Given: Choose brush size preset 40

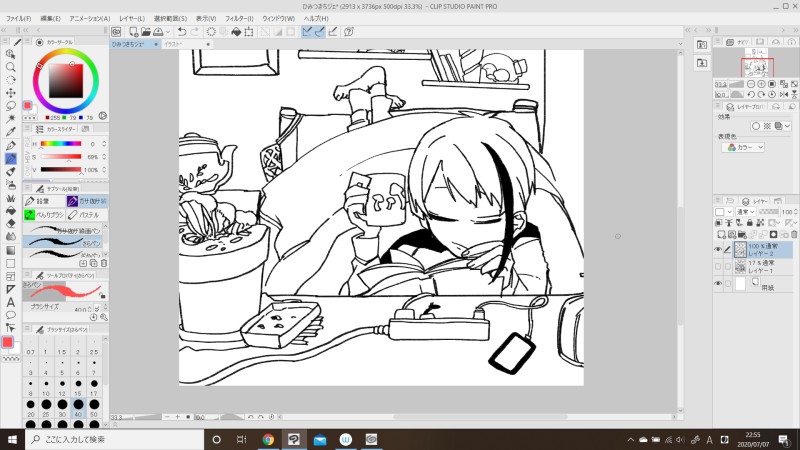Looking at the screenshot, I should coord(78,407).
